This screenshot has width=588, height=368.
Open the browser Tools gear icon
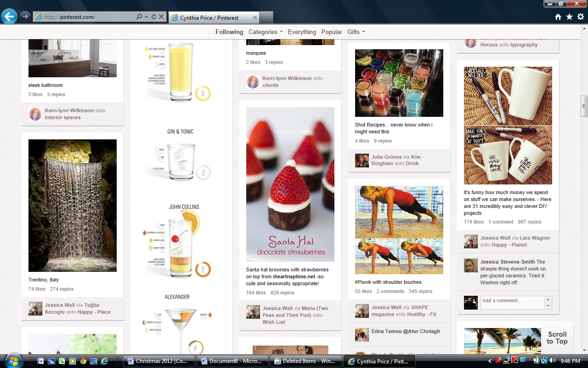pos(580,17)
